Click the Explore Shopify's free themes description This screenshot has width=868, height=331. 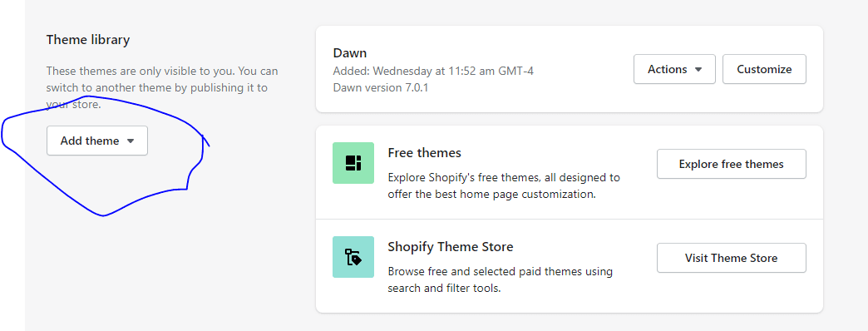(x=504, y=186)
